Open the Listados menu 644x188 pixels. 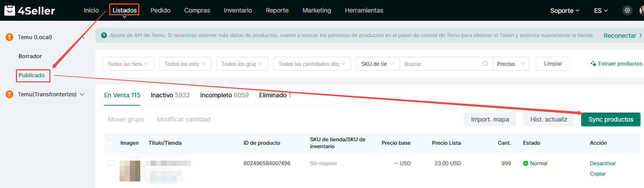(124, 10)
